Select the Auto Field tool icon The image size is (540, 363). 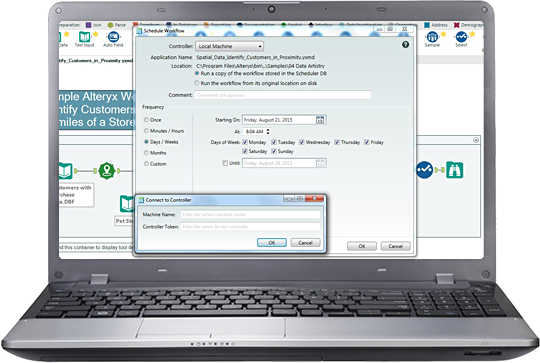113,37
